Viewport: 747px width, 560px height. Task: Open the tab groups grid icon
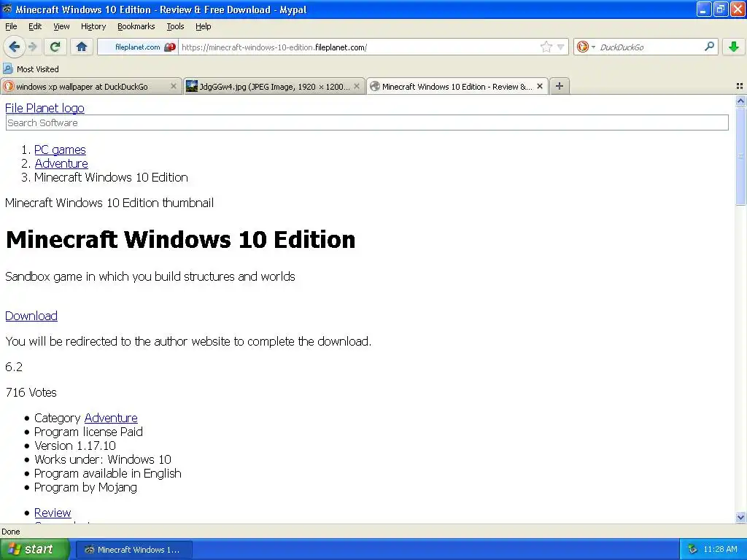tap(740, 86)
